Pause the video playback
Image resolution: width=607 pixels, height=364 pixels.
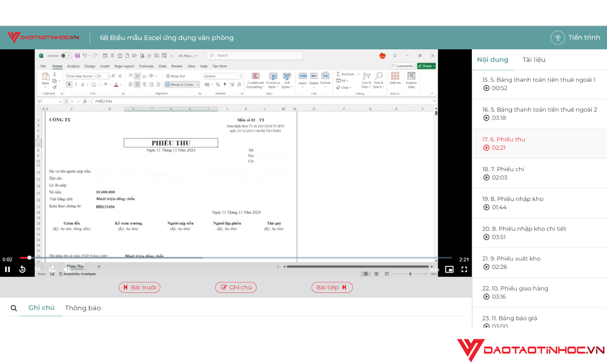pos(7,269)
